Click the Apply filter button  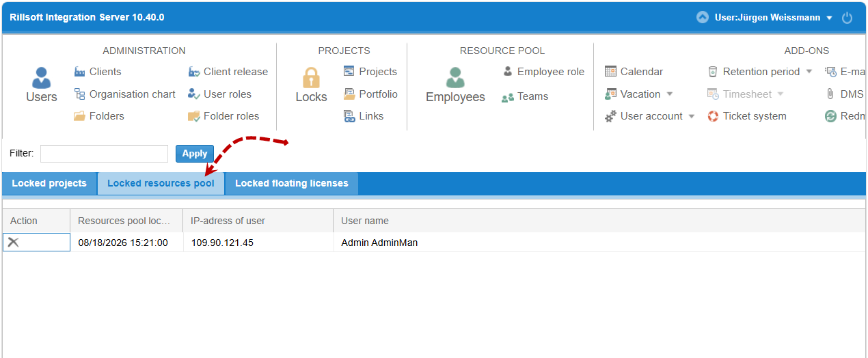click(195, 154)
